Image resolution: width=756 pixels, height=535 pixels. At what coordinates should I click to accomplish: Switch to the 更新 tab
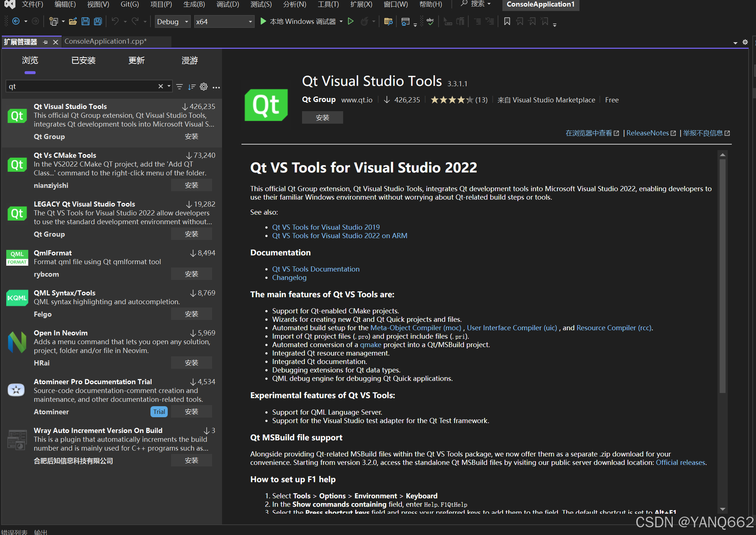coord(137,61)
